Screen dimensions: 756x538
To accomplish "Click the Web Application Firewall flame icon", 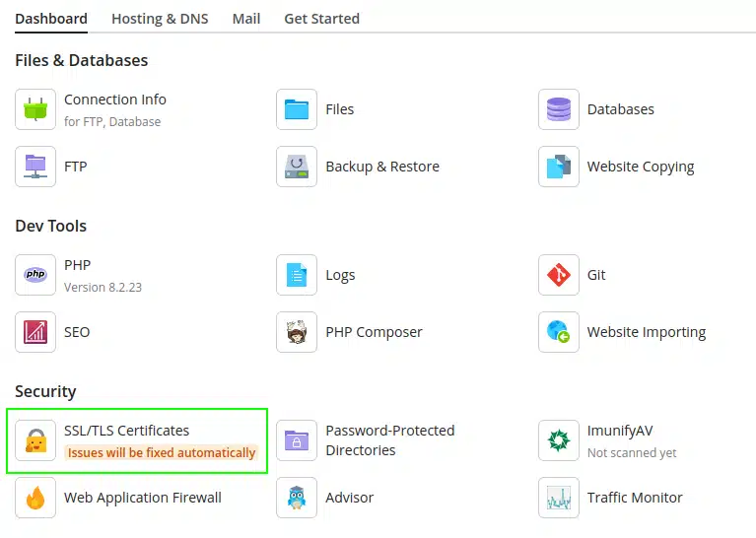I will (35, 498).
